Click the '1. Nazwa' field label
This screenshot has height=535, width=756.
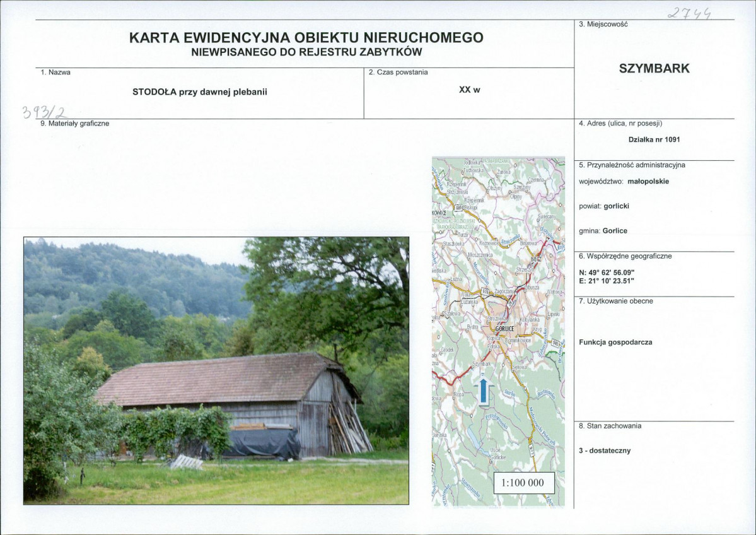[55, 73]
